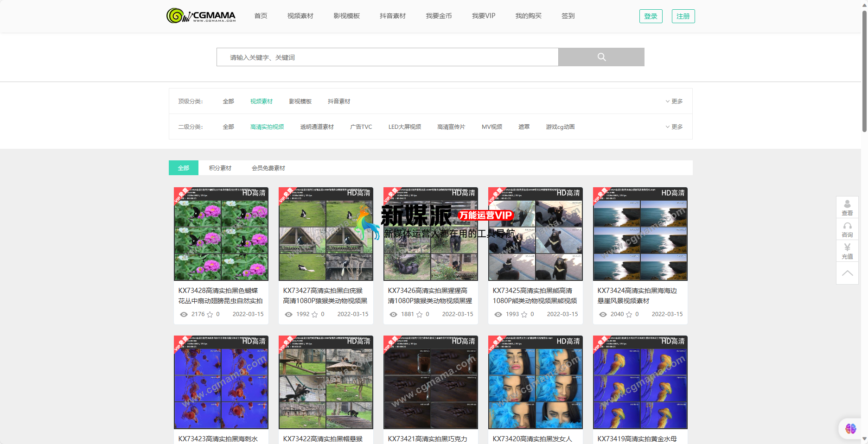Open the 咨询 headset sidebar icon
This screenshot has width=868, height=444.
[847, 229]
